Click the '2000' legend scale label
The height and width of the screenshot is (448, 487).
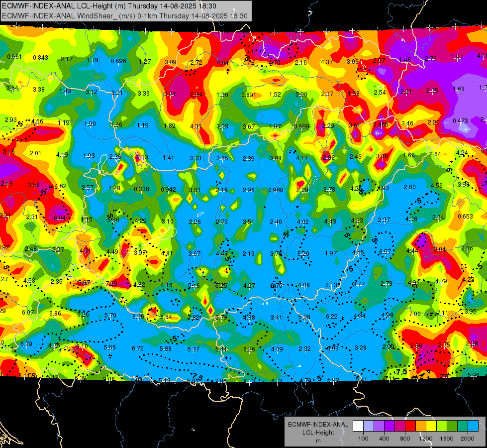(x=468, y=439)
